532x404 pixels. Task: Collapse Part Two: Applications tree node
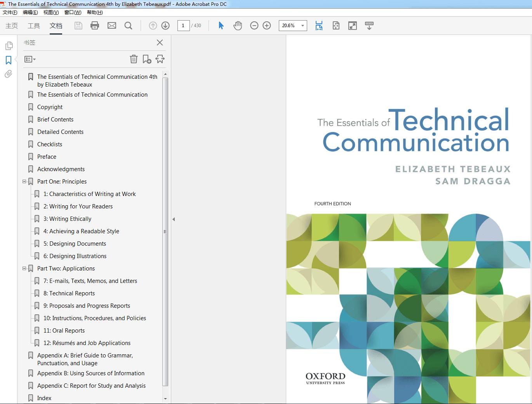[x=24, y=268]
